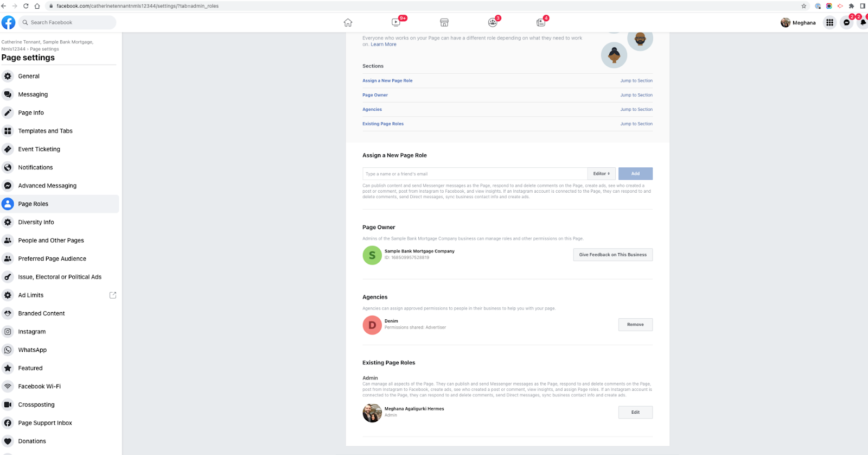Open the apps grid menu icon
Image resolution: width=868 pixels, height=455 pixels.
coord(829,22)
